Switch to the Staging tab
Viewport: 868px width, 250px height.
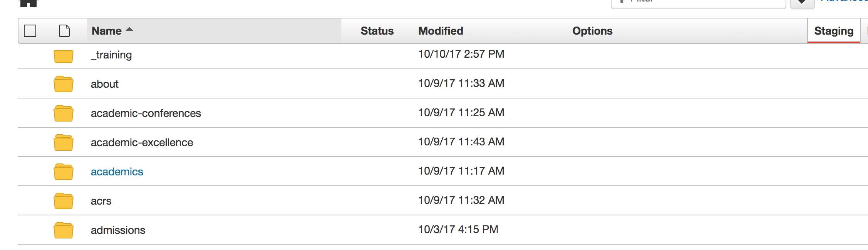click(834, 31)
